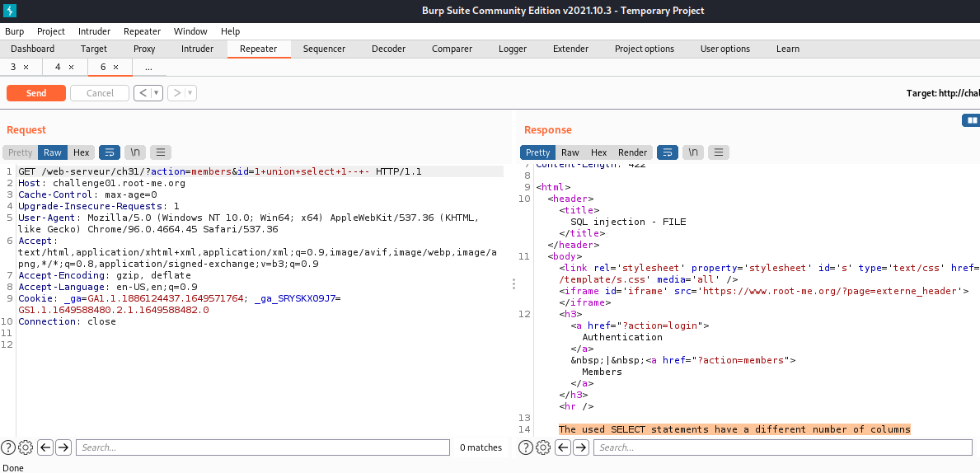980x473 pixels.
Task: Switch to the Learn tab
Action: tap(787, 49)
